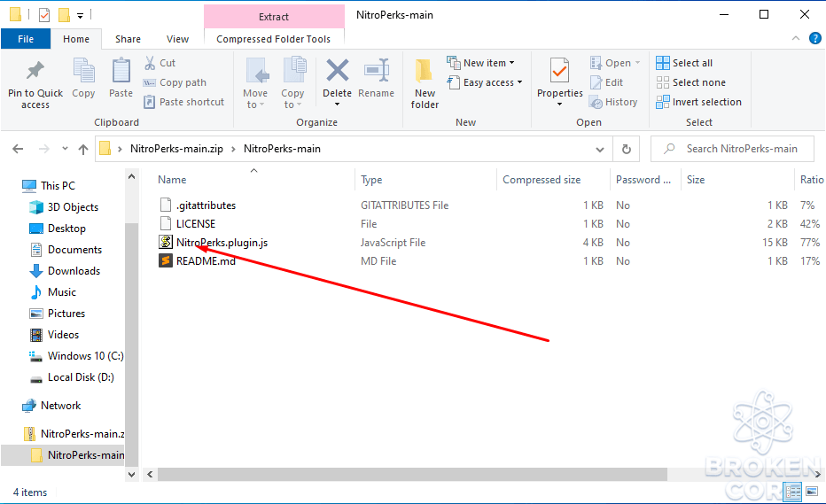Select the LICENSE file
The image size is (826, 504).
196,224
